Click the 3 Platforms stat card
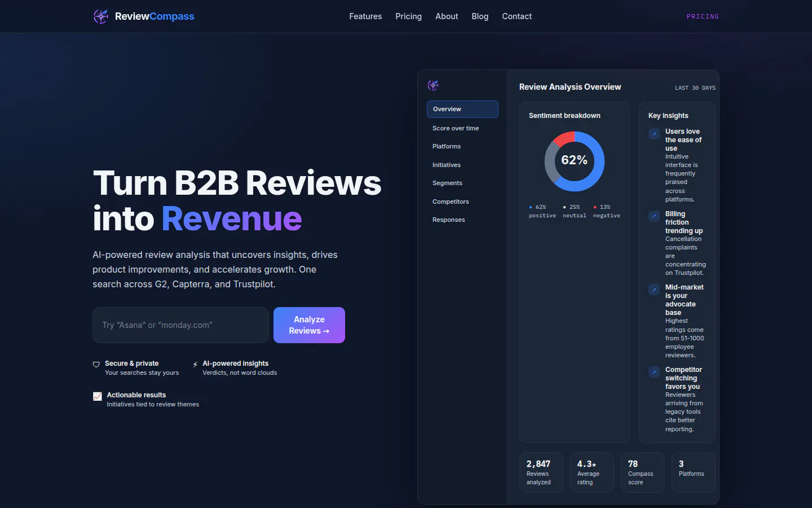This screenshot has width=812, height=508. pos(694,472)
